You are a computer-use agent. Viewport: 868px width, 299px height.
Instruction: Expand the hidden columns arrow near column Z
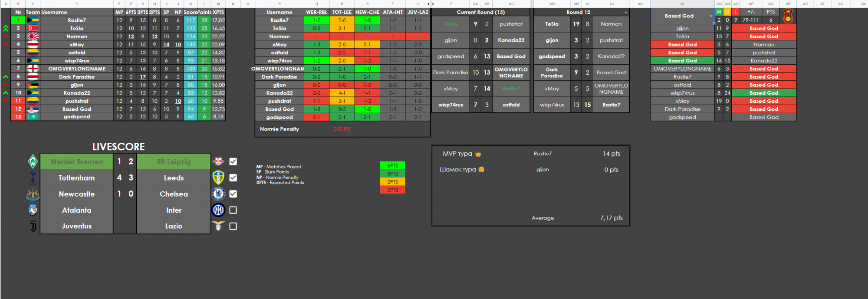pyautogui.click(x=433, y=4)
